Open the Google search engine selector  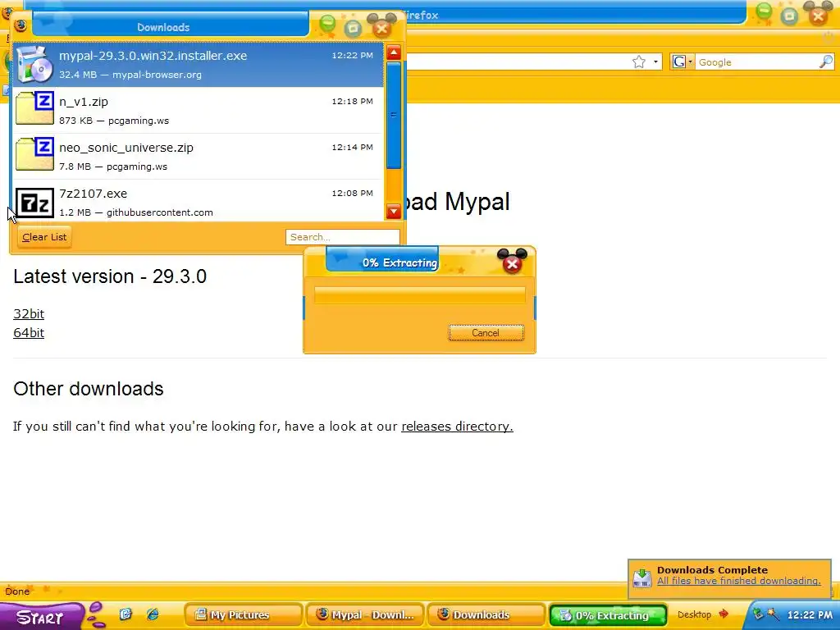click(682, 62)
